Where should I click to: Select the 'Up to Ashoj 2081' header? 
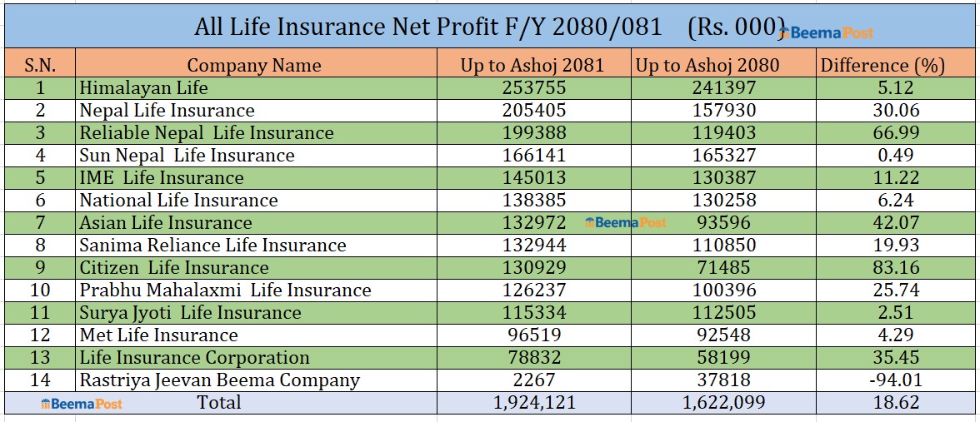tap(532, 65)
